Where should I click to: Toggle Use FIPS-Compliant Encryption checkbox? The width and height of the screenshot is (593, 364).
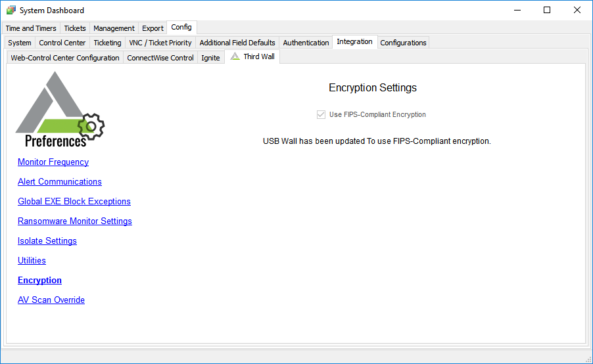click(x=321, y=114)
